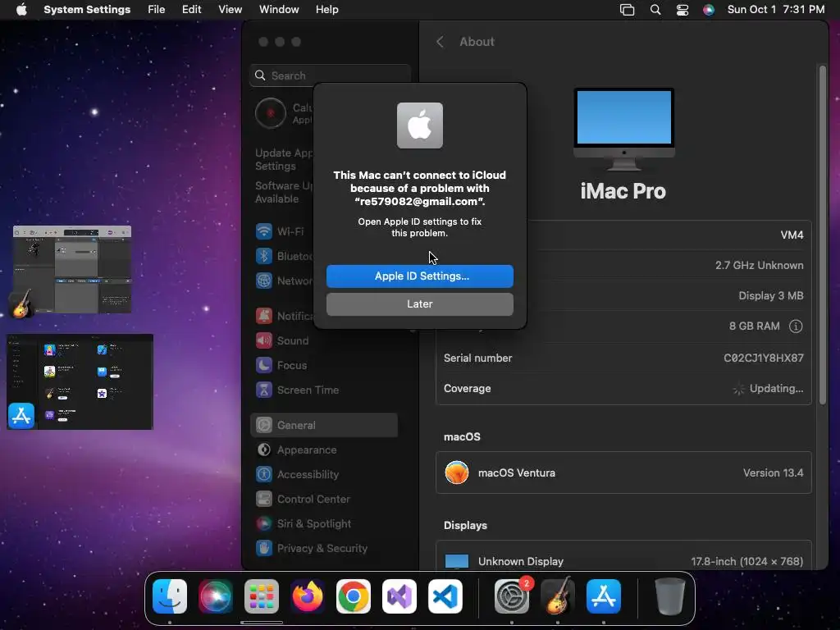
Task: Switch to the App Store Stage Manager thumbnail
Action: 80,381
